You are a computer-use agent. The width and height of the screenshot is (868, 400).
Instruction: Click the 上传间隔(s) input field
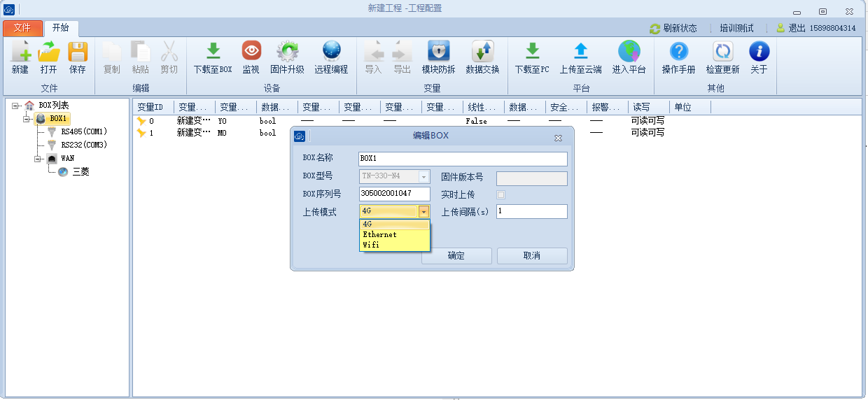point(532,211)
